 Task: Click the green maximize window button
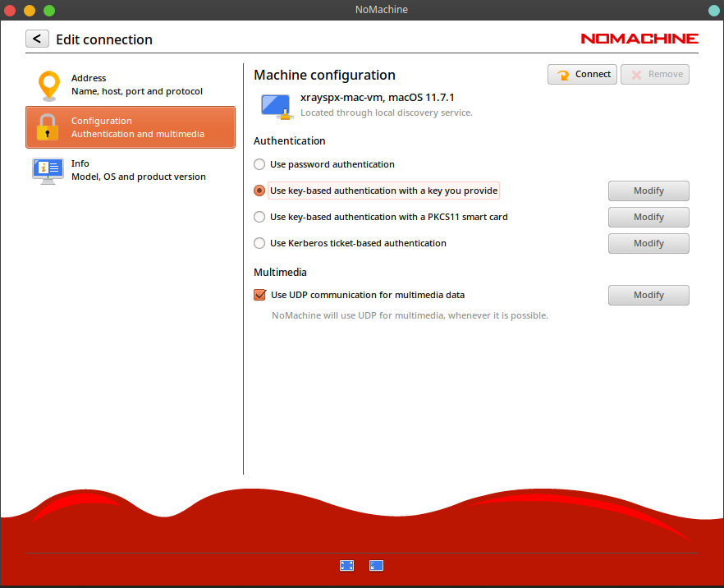[x=49, y=10]
